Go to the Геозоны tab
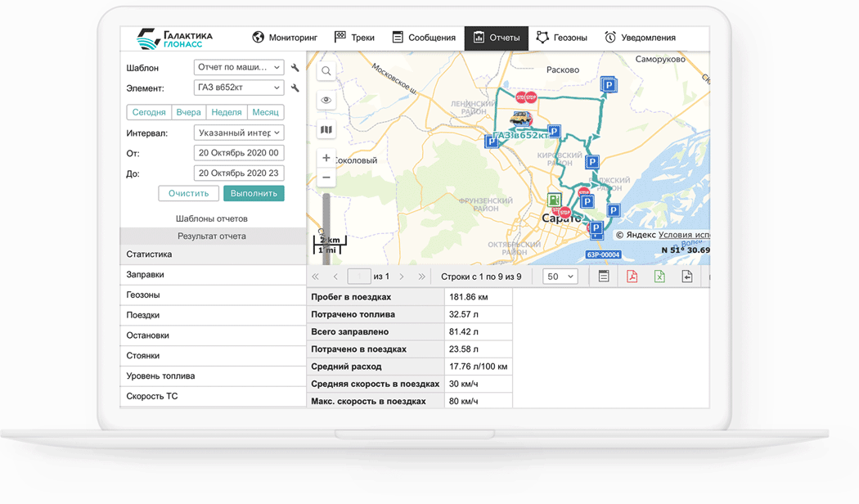Image resolution: width=859 pixels, height=504 pixels. click(561, 38)
